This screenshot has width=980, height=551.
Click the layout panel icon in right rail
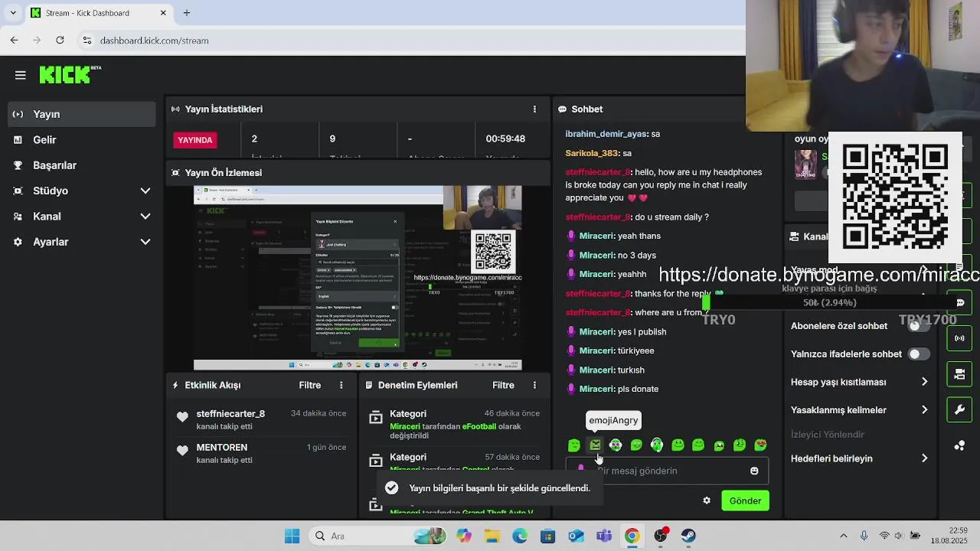click(959, 374)
